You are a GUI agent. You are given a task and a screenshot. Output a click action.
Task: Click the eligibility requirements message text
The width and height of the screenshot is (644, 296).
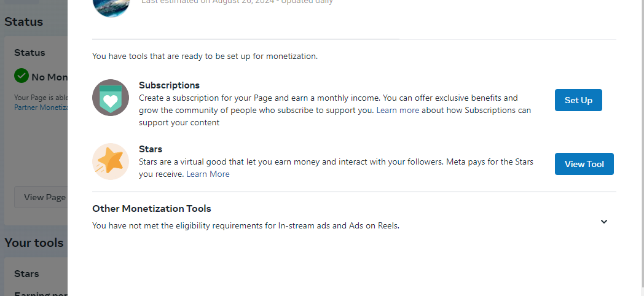coord(246,225)
